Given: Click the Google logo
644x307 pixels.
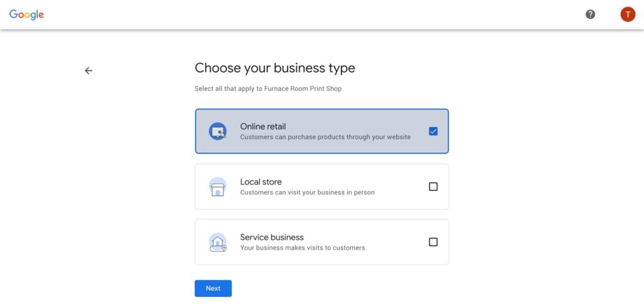Looking at the screenshot, I should pos(26,15).
